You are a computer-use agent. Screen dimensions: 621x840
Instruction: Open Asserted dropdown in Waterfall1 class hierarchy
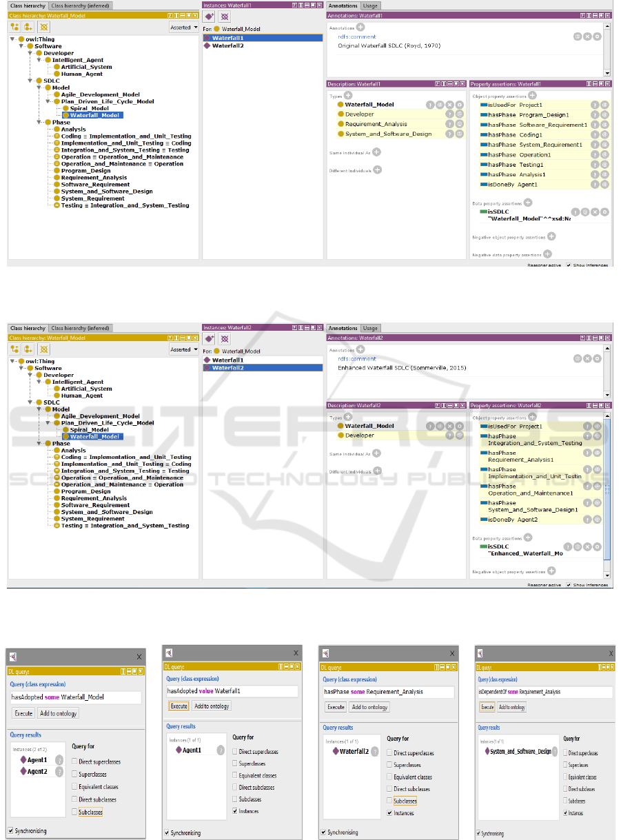(185, 27)
